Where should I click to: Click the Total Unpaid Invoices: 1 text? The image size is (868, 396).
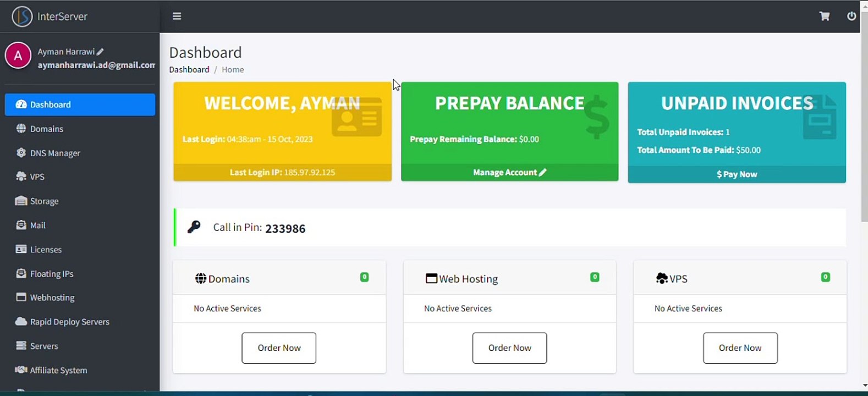click(683, 132)
